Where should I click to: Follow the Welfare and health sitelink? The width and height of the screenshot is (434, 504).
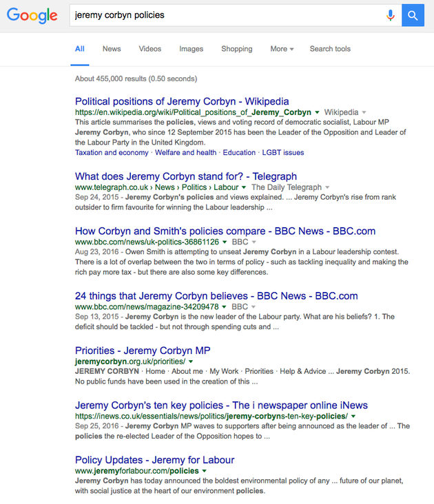(x=185, y=152)
